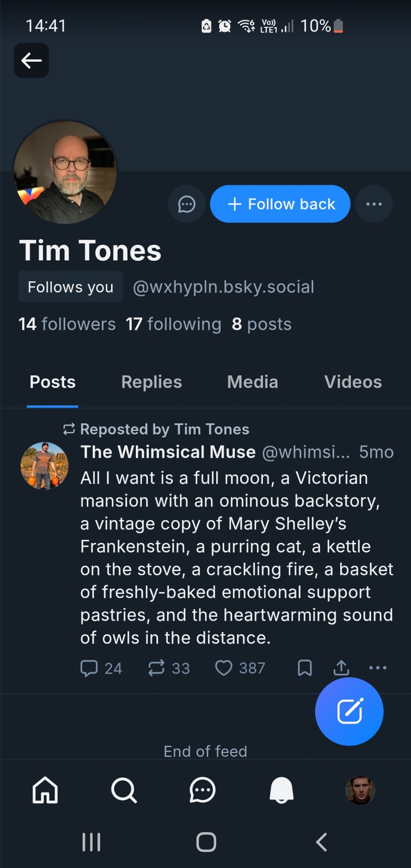Open the 17 following list
411x868 pixels.
coord(173,324)
